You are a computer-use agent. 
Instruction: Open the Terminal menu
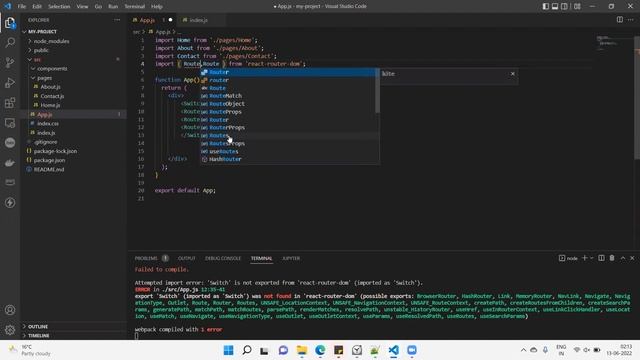(135, 6)
